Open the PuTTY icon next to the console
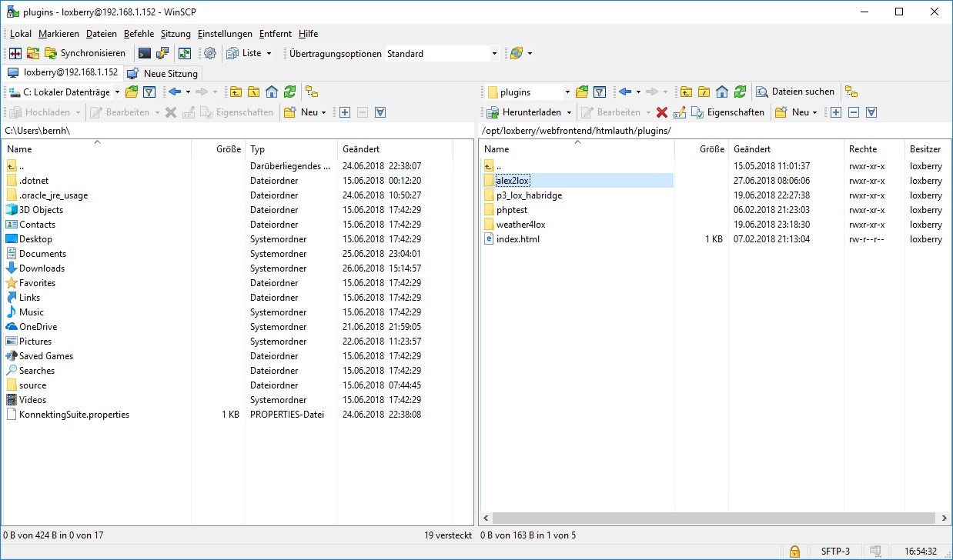This screenshot has height=560, width=953. pyautogui.click(x=162, y=53)
